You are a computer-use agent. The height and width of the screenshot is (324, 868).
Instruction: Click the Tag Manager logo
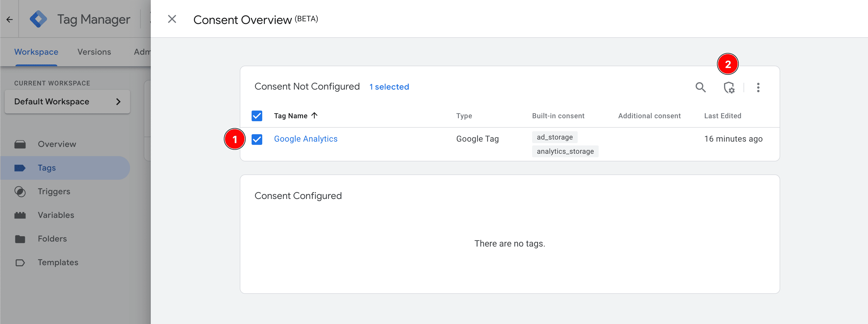tap(38, 19)
